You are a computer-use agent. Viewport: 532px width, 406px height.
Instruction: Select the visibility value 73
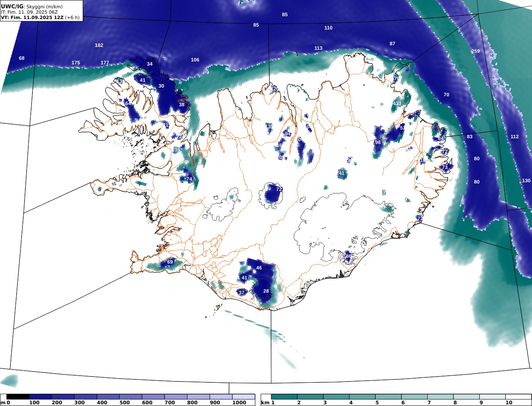445,167
